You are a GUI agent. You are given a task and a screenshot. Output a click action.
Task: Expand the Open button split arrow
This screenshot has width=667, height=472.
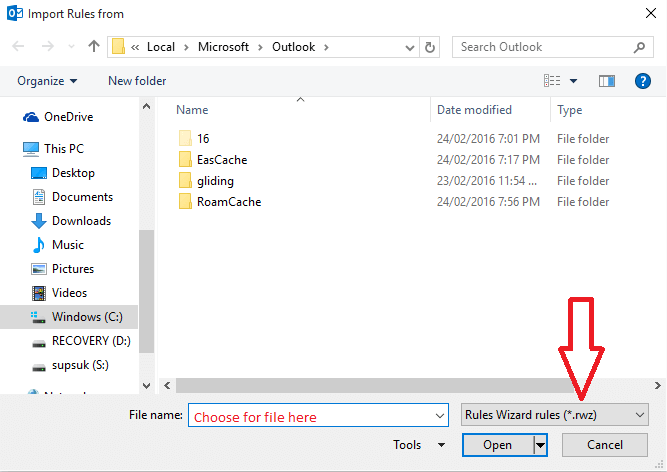click(540, 445)
